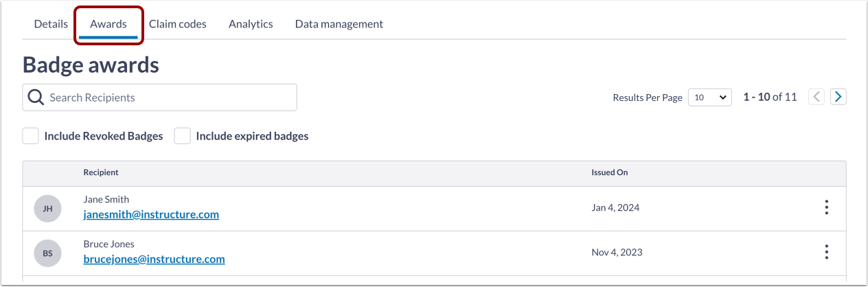The image size is (868, 287).
Task: Click janesmith@instructure.com email link
Action: [151, 214]
